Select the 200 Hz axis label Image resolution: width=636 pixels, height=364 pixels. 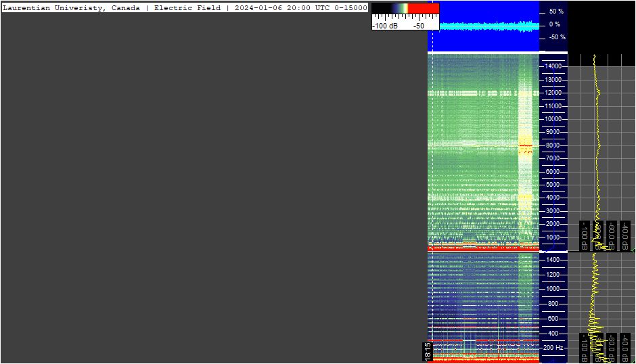click(553, 348)
